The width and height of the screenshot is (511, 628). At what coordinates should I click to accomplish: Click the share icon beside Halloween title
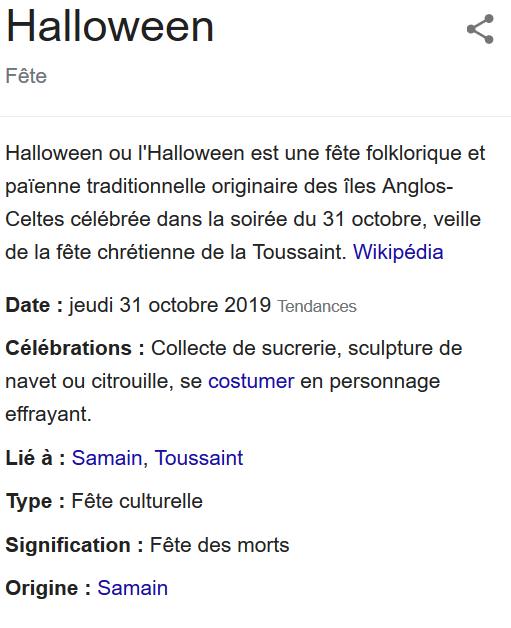pos(480,29)
